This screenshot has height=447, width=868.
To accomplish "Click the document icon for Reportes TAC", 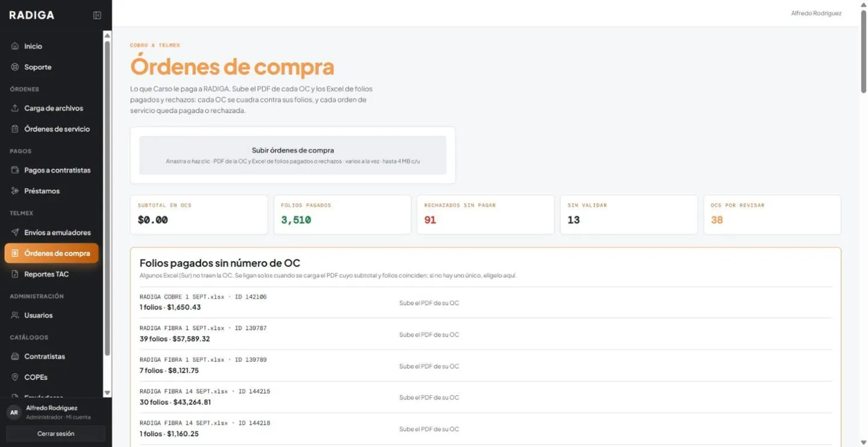I will pos(15,274).
